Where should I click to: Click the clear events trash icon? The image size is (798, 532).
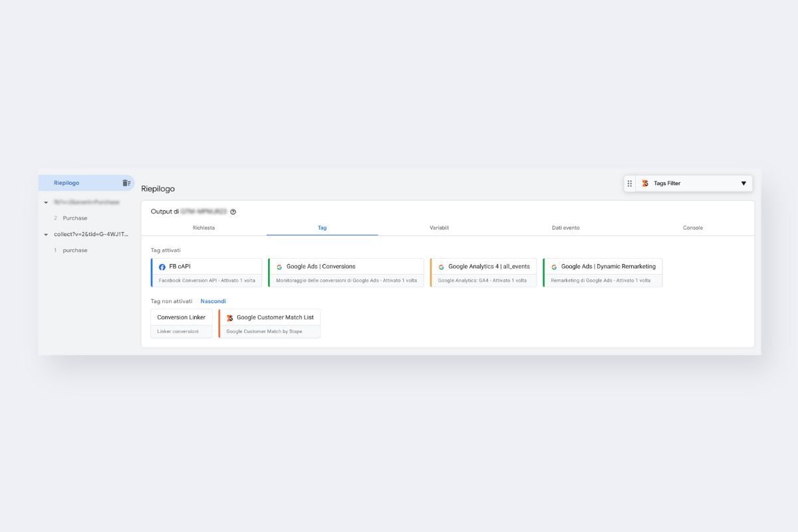(126, 183)
